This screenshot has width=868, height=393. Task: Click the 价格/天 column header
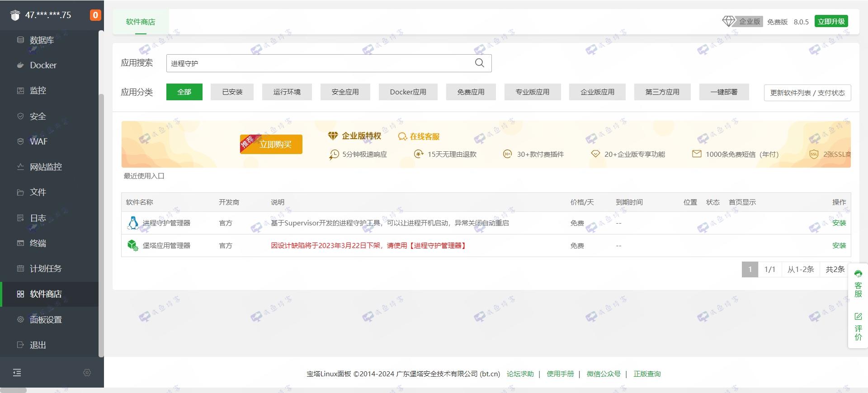pyautogui.click(x=582, y=202)
